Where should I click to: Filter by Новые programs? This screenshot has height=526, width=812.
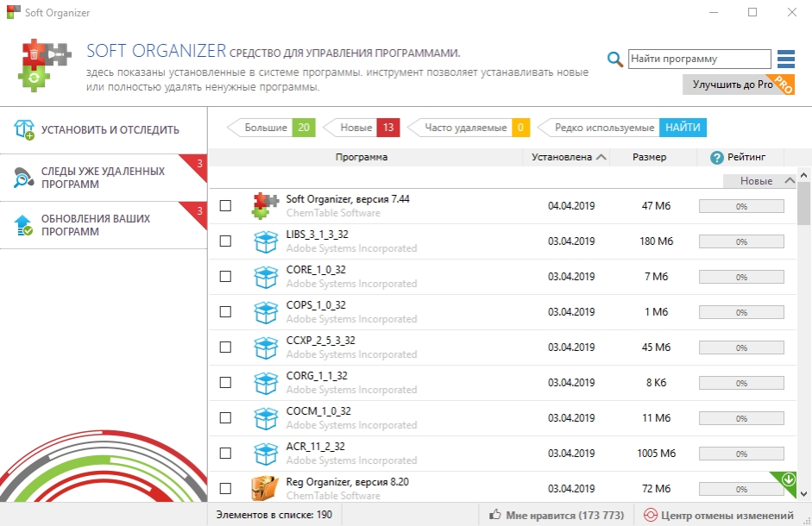click(362, 128)
